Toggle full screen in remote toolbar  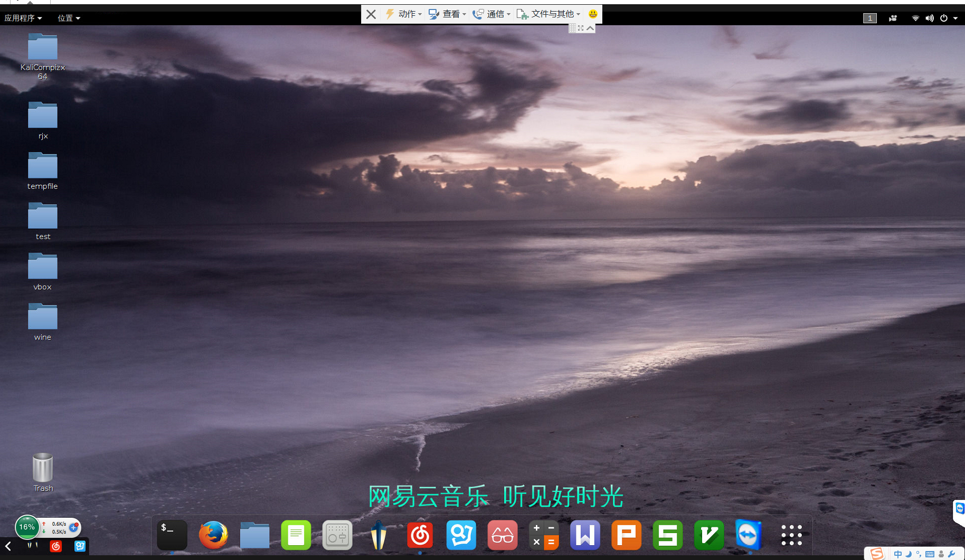tap(581, 29)
